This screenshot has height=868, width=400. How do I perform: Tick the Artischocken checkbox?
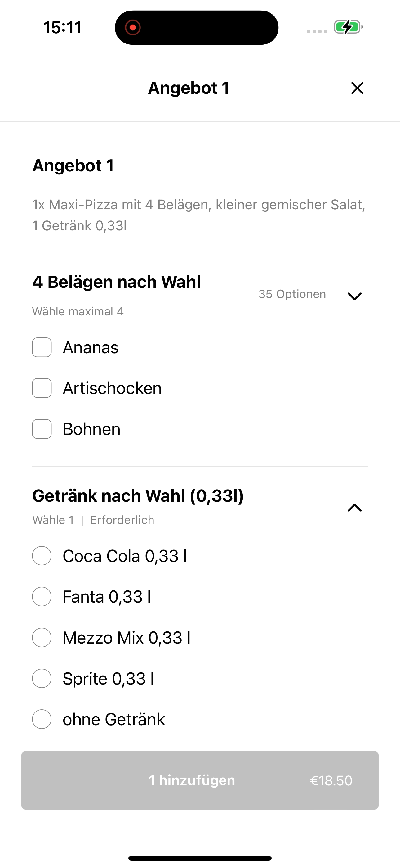tap(42, 388)
